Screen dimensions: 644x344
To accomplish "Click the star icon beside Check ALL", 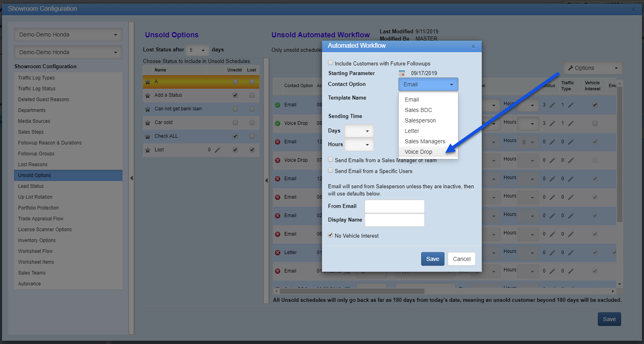I will pyautogui.click(x=148, y=136).
